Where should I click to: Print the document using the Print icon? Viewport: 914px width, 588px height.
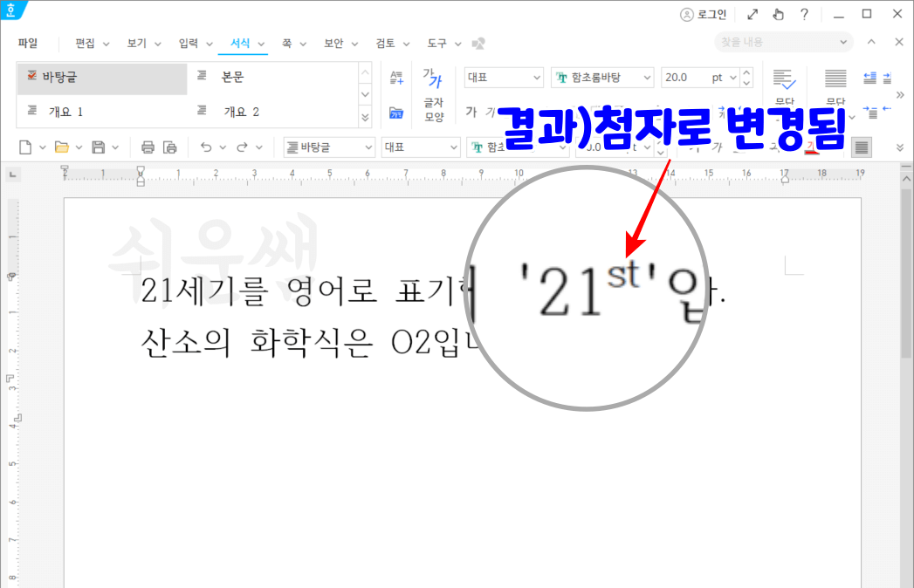(147, 147)
